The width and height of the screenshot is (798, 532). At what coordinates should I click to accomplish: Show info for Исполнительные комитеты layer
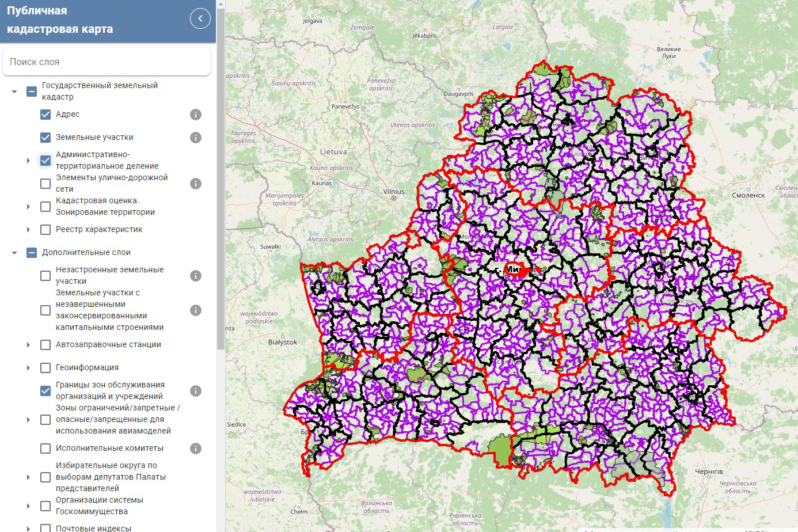[196, 449]
